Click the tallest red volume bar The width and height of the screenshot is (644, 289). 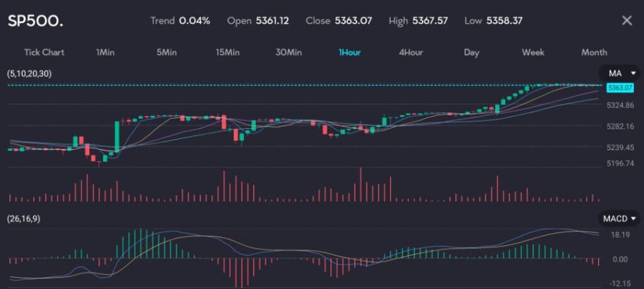coord(361,184)
